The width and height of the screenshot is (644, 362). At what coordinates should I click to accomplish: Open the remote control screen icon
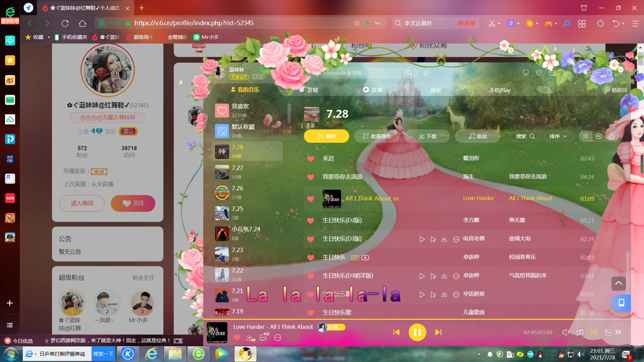point(526,73)
